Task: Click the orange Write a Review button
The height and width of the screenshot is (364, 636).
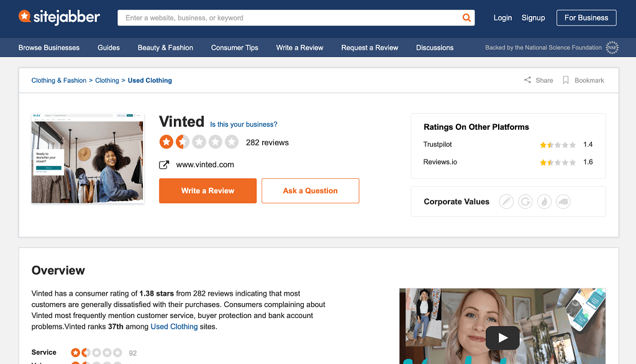Action: [207, 191]
